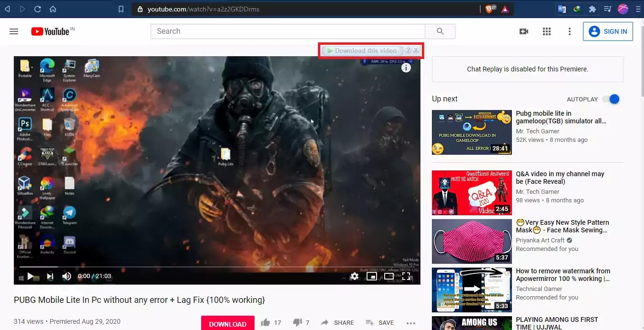
Task: Click the video title text
Action: point(139,300)
